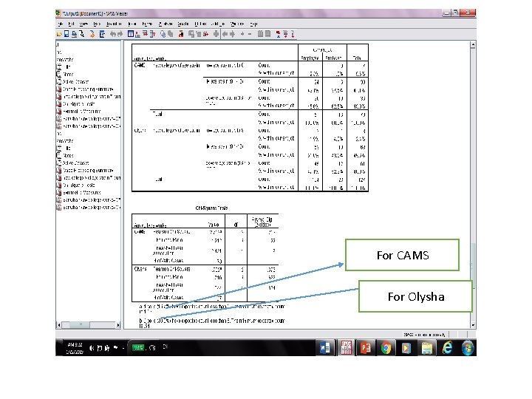
Task: Select Active Dataset in first outline group
Action: click(75, 81)
